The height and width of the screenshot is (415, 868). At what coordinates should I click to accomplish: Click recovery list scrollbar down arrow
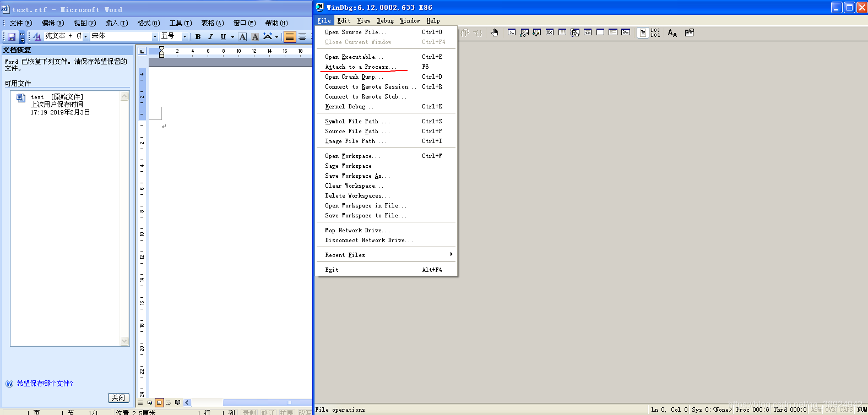(x=124, y=341)
